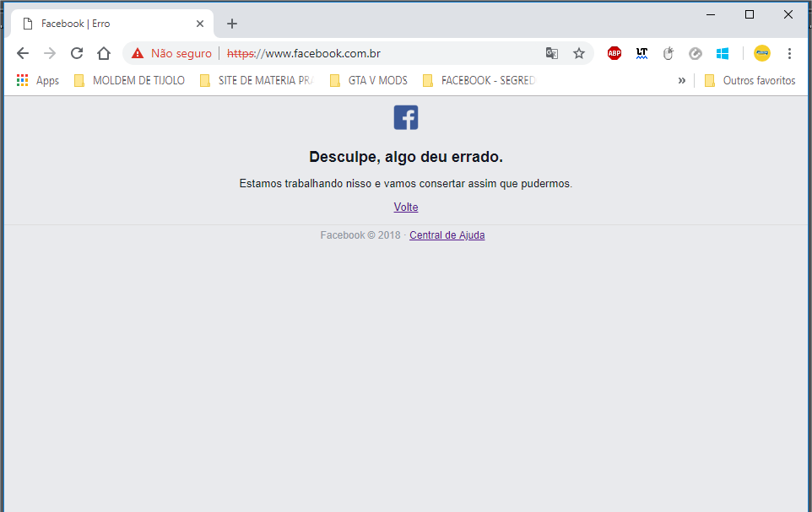Viewport: 812px width, 512px height.
Task: Open the MOLDEM DE TIJOLO bookmark folder
Action: click(129, 80)
